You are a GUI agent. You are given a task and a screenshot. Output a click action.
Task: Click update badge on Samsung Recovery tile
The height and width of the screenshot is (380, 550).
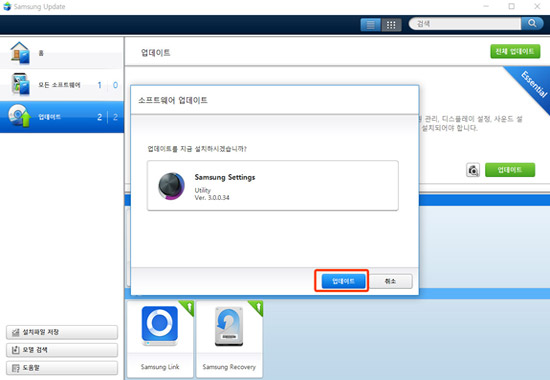click(x=257, y=307)
